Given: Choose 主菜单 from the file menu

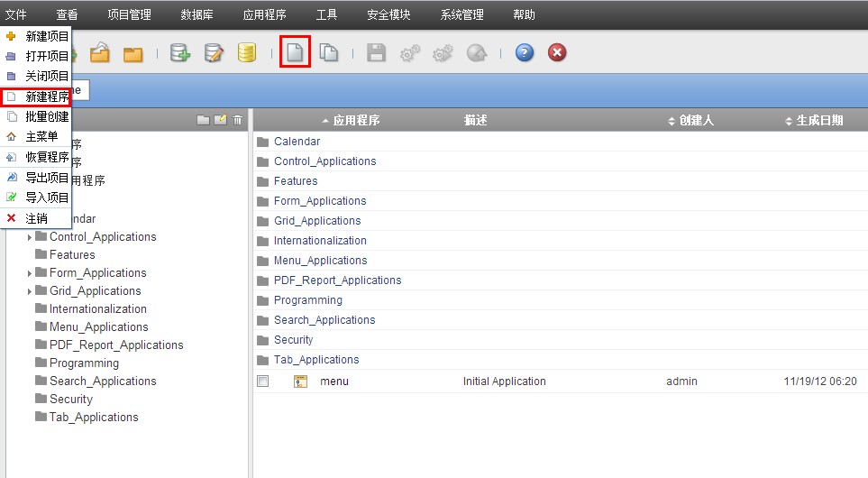Looking at the screenshot, I should coord(35,137).
